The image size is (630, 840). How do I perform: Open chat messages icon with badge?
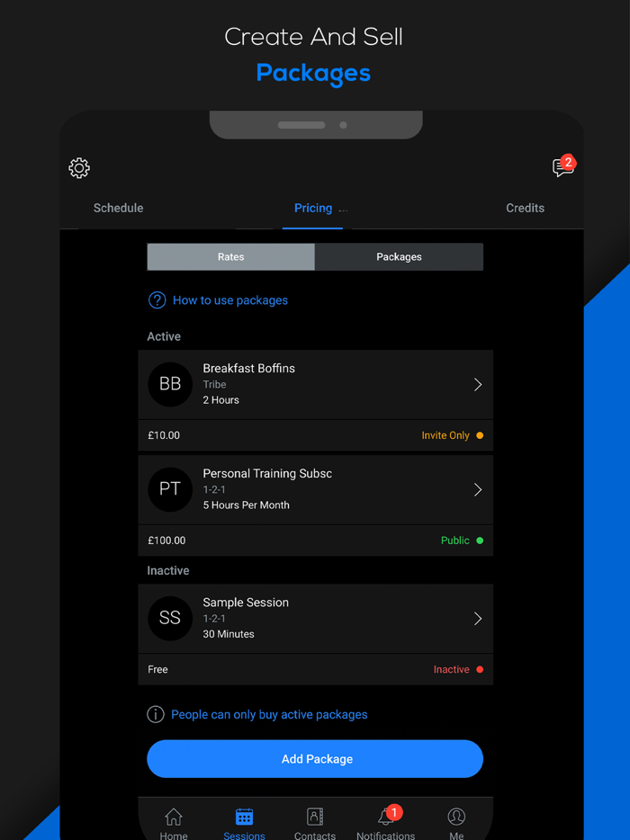point(562,168)
